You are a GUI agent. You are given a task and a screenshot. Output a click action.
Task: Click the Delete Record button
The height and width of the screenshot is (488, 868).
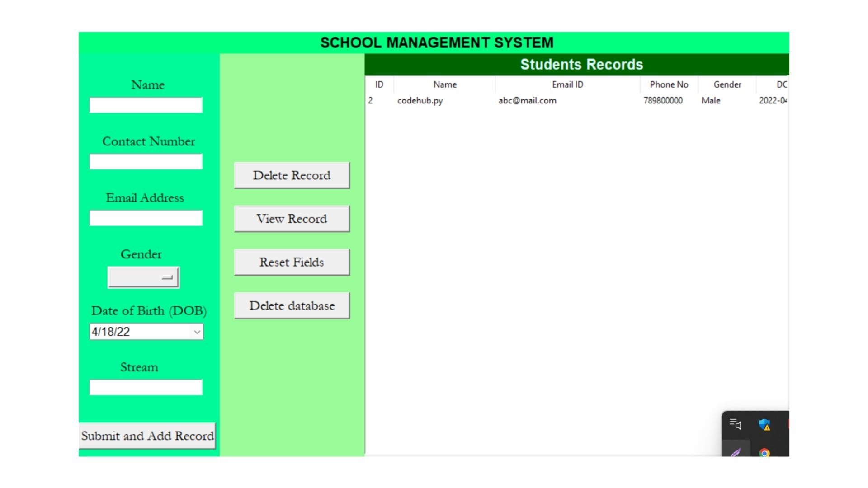click(x=292, y=175)
